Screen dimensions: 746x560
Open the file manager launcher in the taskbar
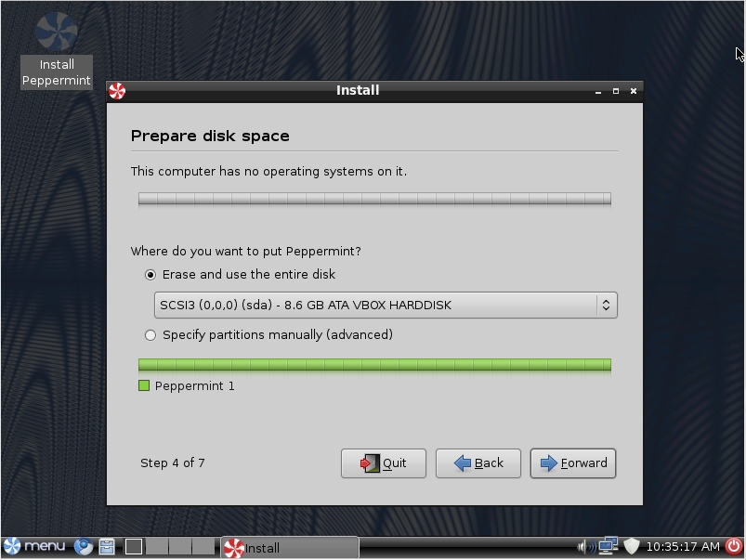(x=107, y=546)
